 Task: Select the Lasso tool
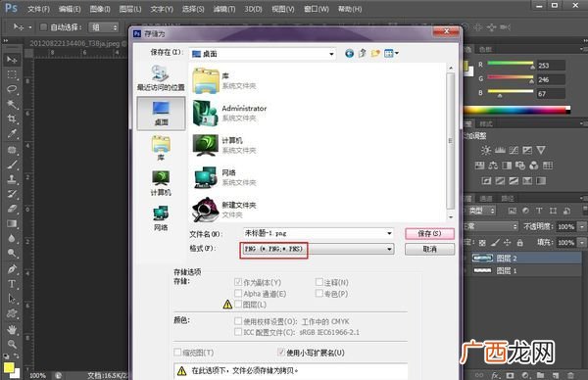point(12,89)
